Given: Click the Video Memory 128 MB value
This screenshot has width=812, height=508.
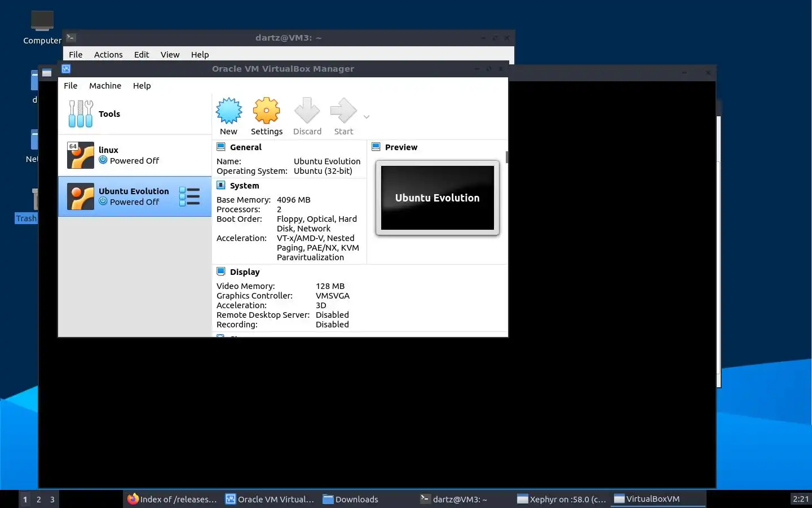Looking at the screenshot, I should (330, 286).
